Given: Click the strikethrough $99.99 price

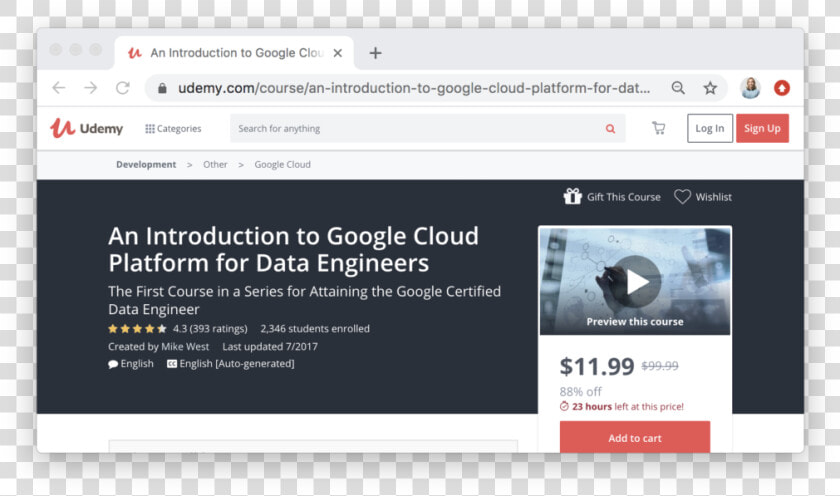Looking at the screenshot, I should [x=660, y=366].
